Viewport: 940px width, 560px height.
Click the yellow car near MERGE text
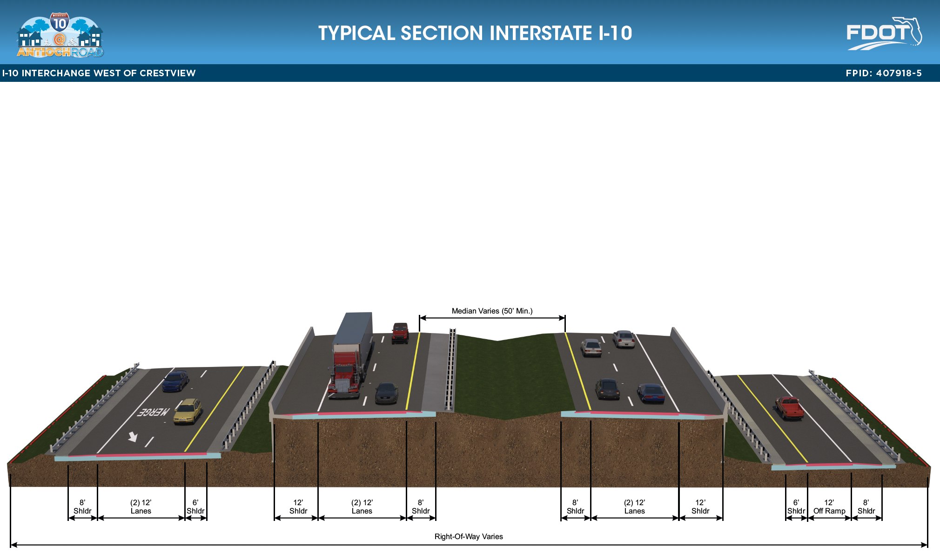[188, 411]
